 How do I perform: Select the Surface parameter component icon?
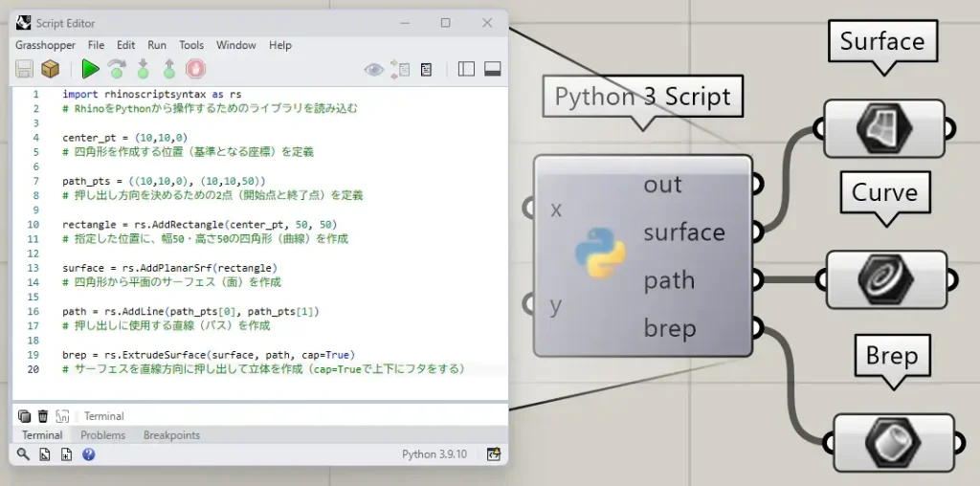point(883,129)
